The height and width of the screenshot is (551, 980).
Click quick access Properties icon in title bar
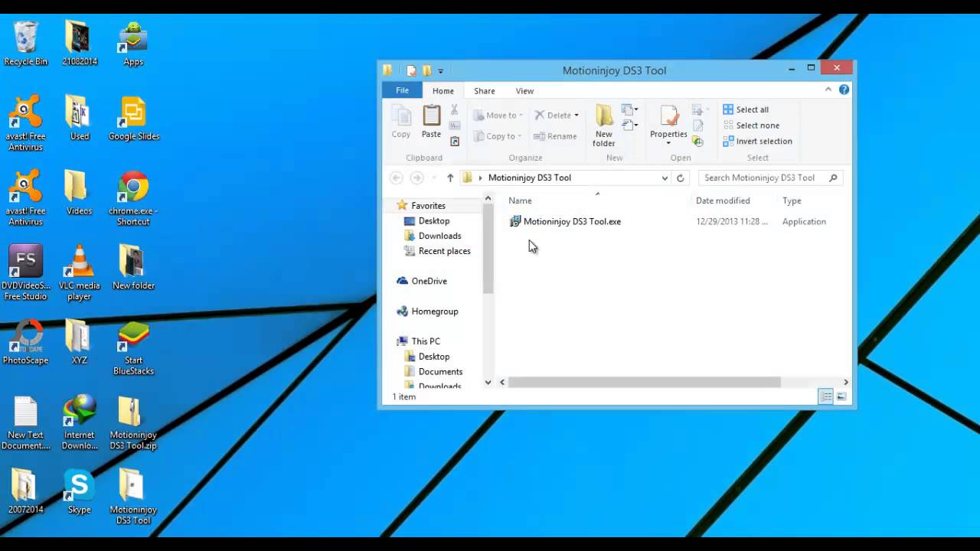411,70
